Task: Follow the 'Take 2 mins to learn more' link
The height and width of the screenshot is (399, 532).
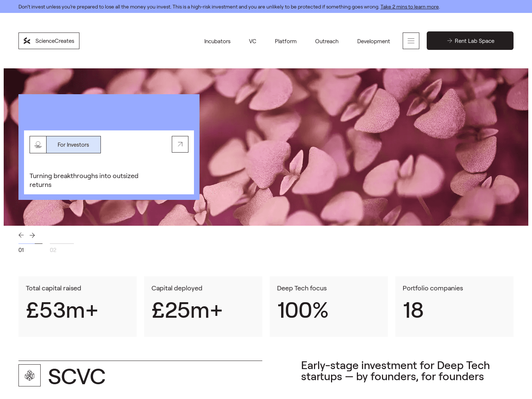Action: [409, 7]
